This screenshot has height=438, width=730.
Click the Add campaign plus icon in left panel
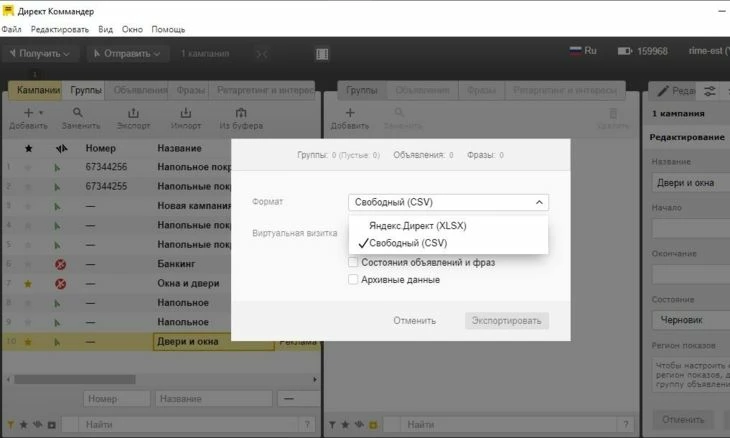28,113
